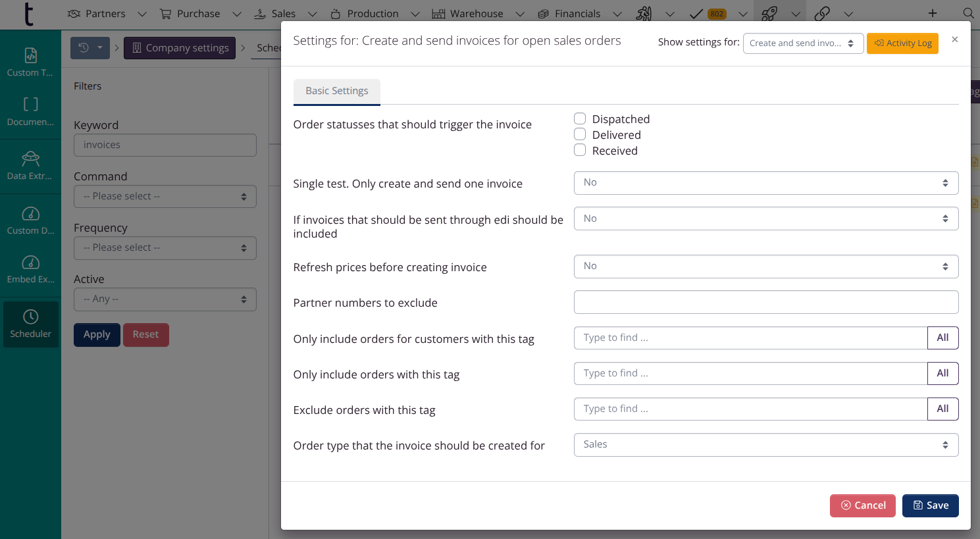Expand the Refresh prices before creating invoice dropdown
The width and height of the screenshot is (980, 539).
[x=765, y=267]
